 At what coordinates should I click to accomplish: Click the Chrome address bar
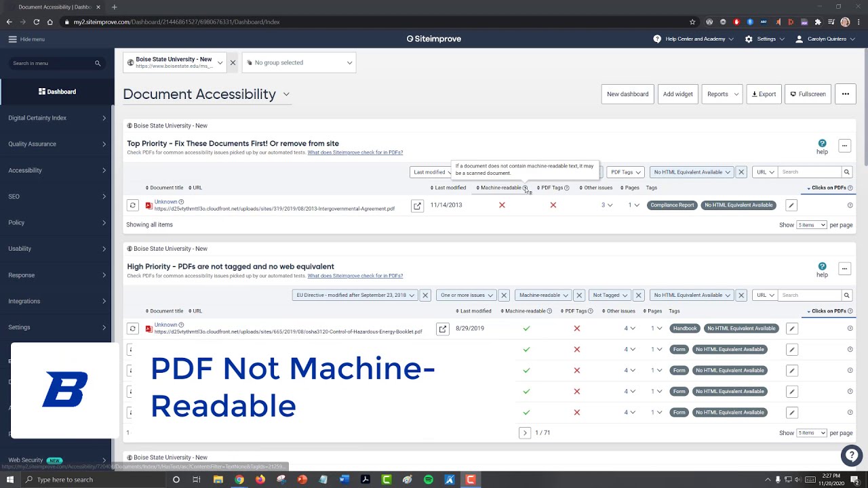tap(373, 22)
